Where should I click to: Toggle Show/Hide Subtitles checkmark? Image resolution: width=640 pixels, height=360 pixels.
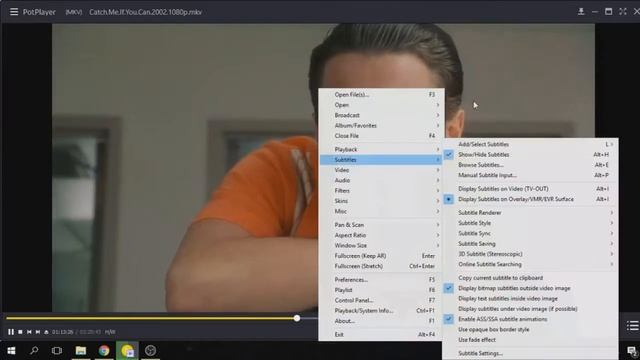[x=530, y=155]
